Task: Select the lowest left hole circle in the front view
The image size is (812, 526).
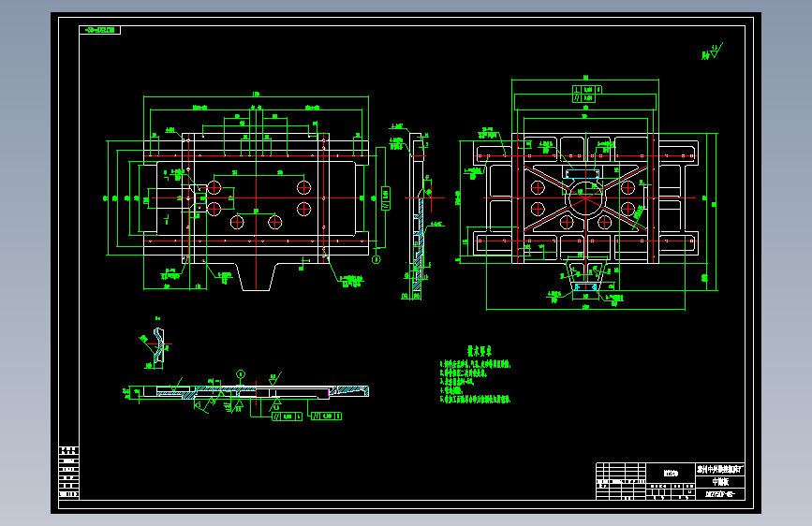Action: 237,222
